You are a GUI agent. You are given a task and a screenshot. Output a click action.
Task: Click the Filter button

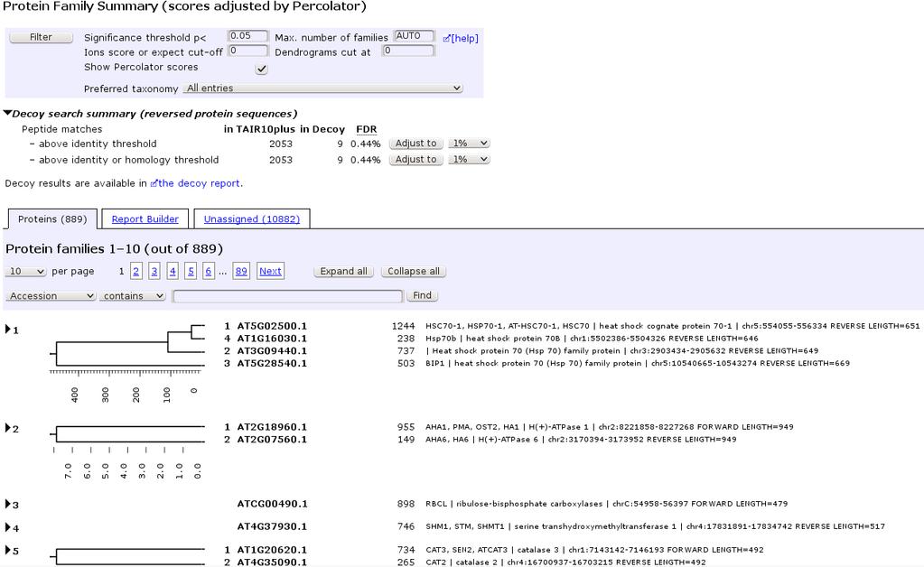41,37
